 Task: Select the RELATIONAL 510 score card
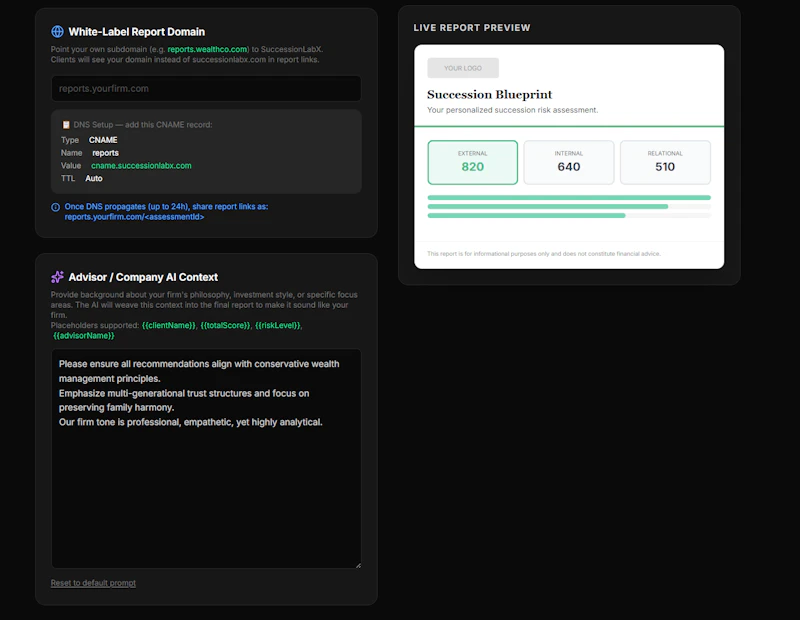(x=665, y=162)
